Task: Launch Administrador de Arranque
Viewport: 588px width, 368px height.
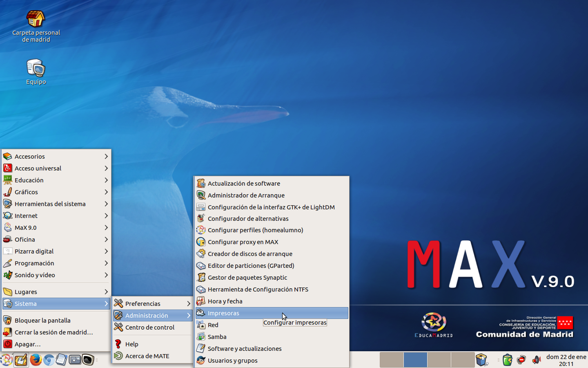Action: [x=272, y=195]
